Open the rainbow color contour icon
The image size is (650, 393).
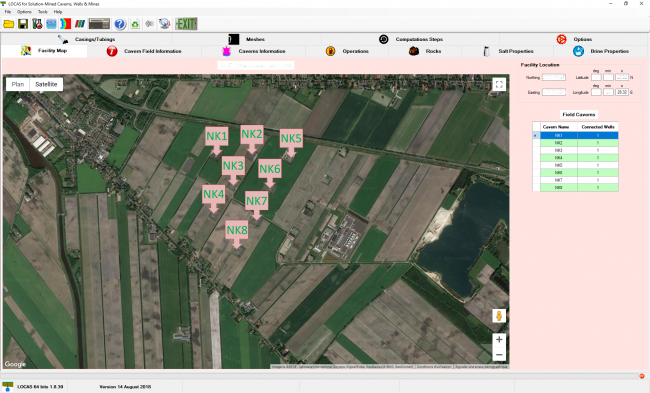[65, 24]
